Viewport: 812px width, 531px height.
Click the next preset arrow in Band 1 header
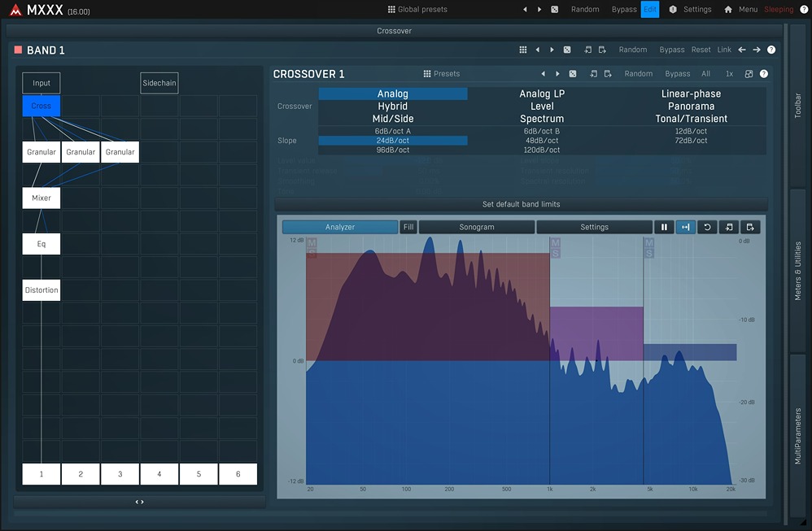tap(552, 50)
